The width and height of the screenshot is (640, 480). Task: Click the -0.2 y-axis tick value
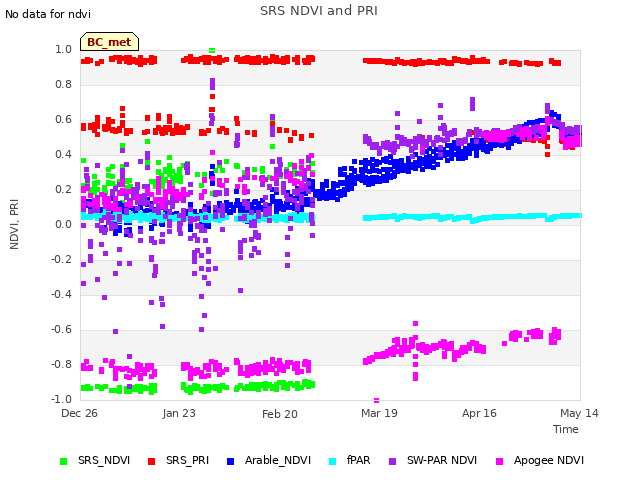pyautogui.click(x=61, y=259)
